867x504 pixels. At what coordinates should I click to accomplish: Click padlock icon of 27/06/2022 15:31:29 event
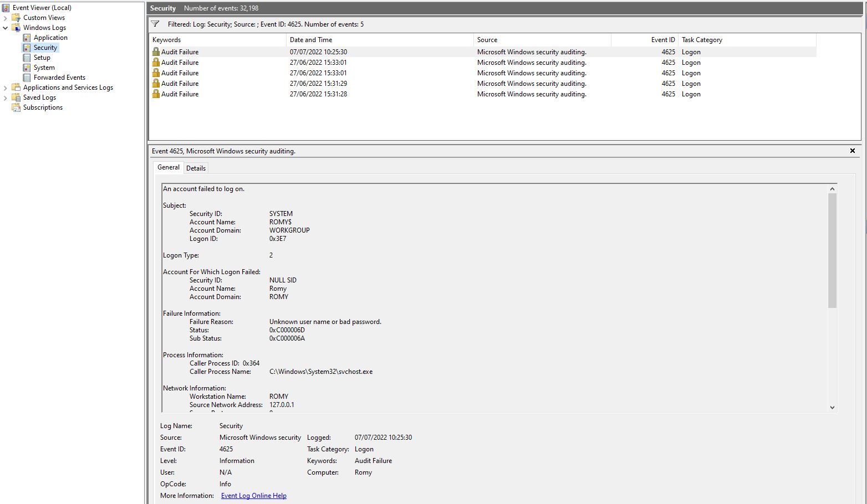coord(156,83)
